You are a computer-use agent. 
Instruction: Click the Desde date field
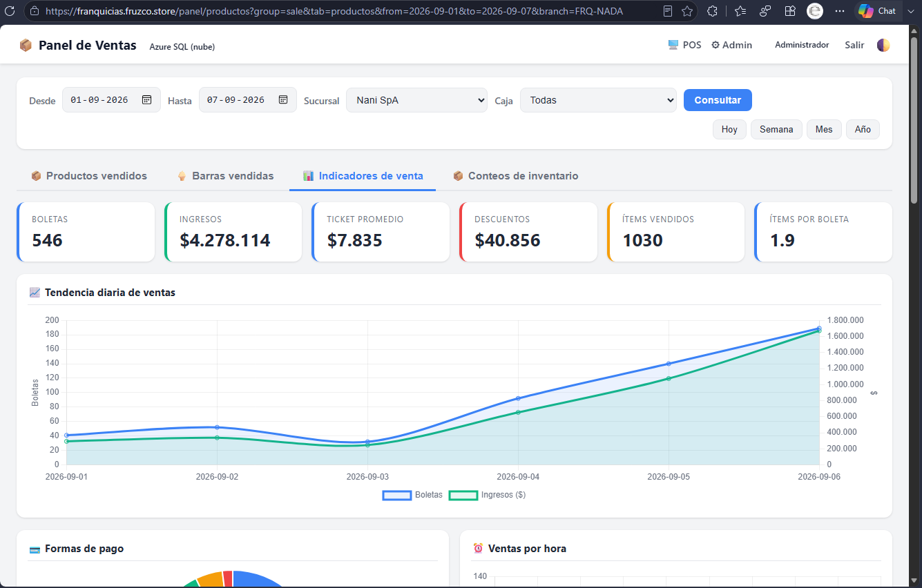click(x=111, y=100)
